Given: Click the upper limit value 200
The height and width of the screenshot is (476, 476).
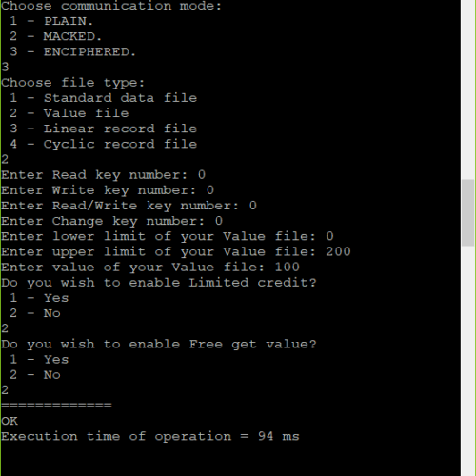Looking at the screenshot, I should tap(338, 252).
